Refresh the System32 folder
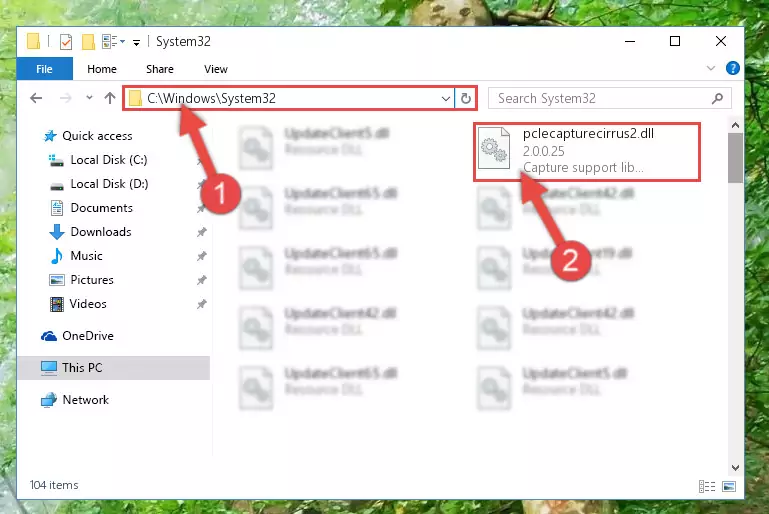769x514 pixels. pos(465,99)
